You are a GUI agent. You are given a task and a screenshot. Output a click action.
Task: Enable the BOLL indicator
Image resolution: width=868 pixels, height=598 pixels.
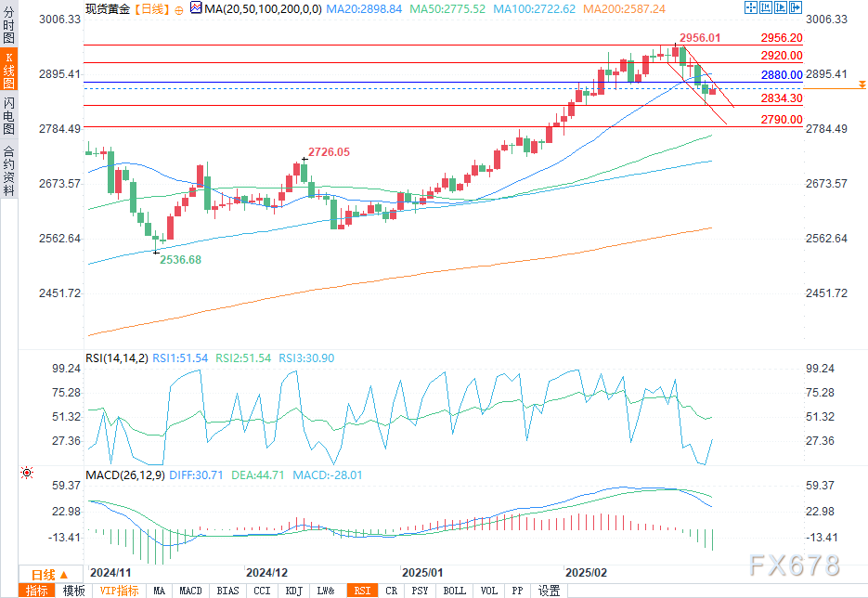tap(454, 591)
